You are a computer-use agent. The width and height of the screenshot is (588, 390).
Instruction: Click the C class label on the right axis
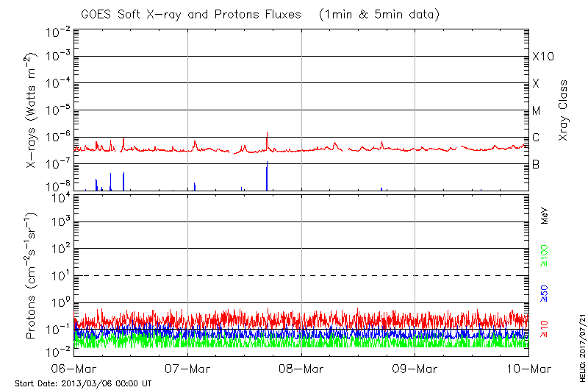tap(536, 138)
